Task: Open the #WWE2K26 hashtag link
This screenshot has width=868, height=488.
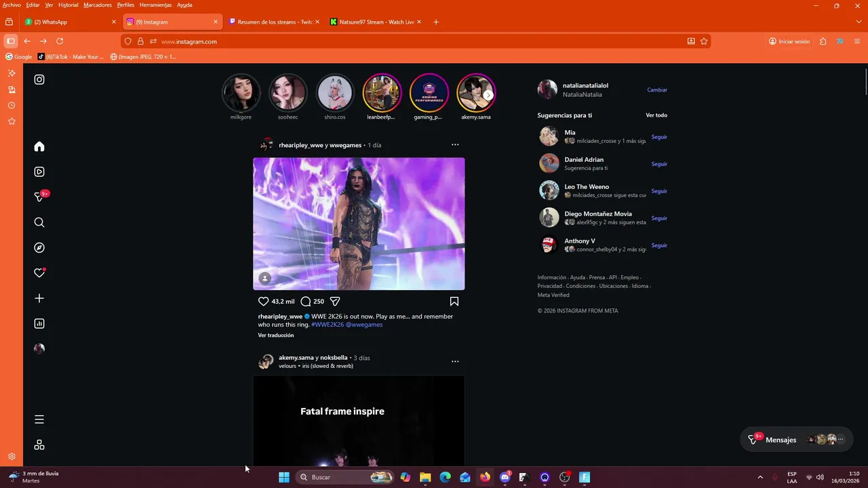Action: click(x=328, y=325)
